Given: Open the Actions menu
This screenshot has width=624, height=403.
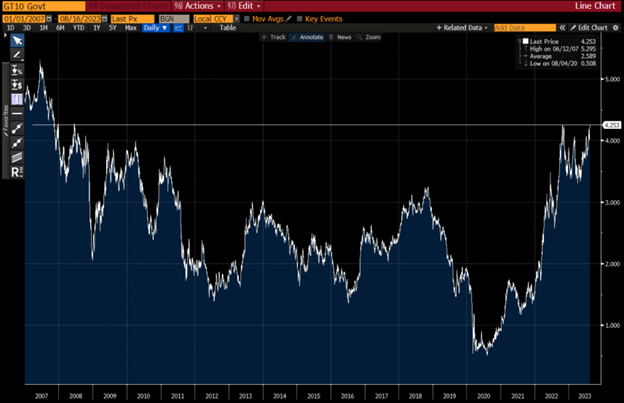Looking at the screenshot, I should point(197,6).
